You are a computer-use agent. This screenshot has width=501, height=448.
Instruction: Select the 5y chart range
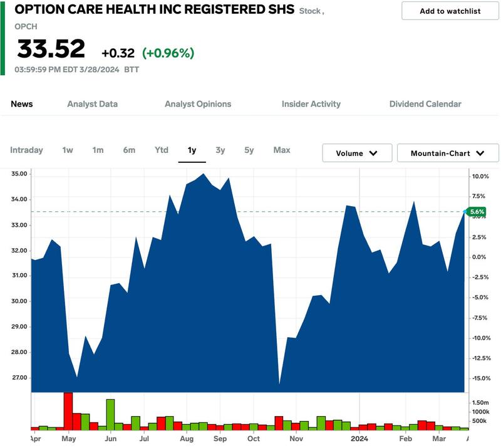[249, 150]
